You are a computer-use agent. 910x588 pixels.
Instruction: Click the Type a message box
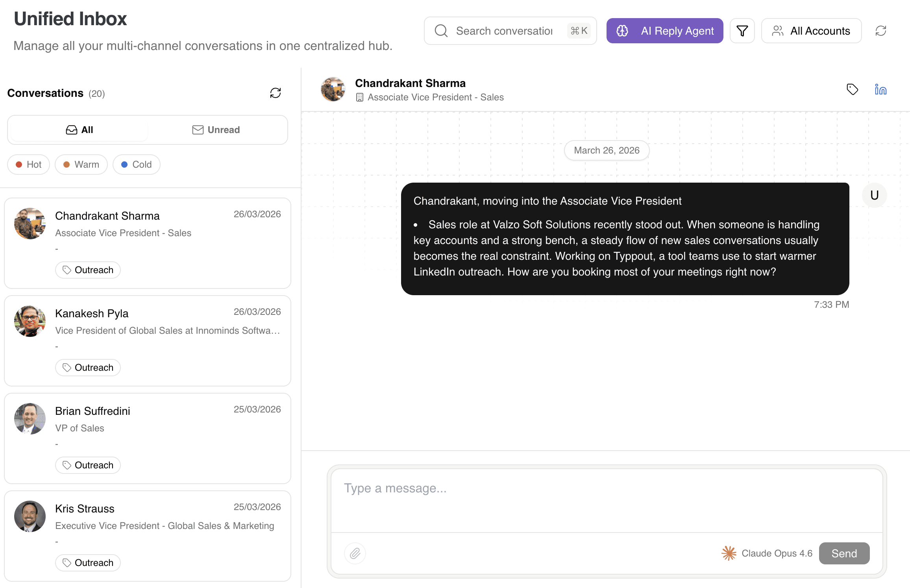tap(606, 500)
